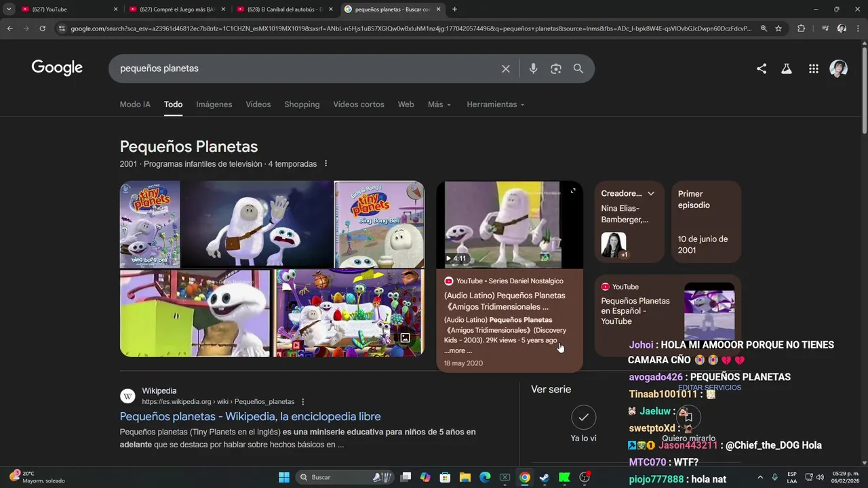Expand the 'Creadore...' card chevron
868x488 pixels.
(x=651, y=194)
